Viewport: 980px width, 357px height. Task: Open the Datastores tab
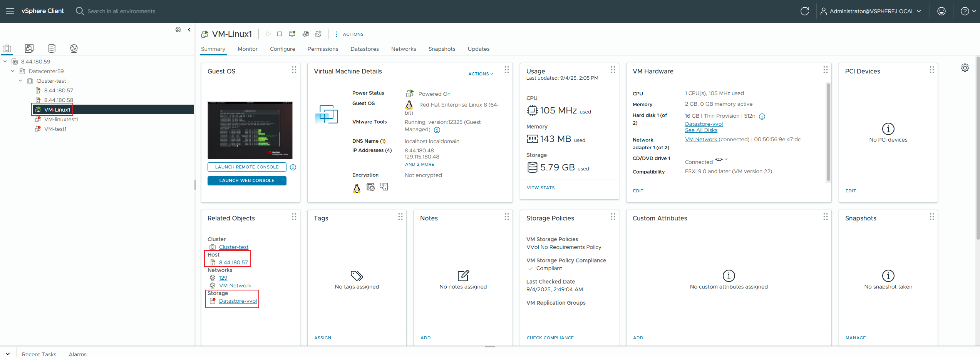(x=365, y=49)
